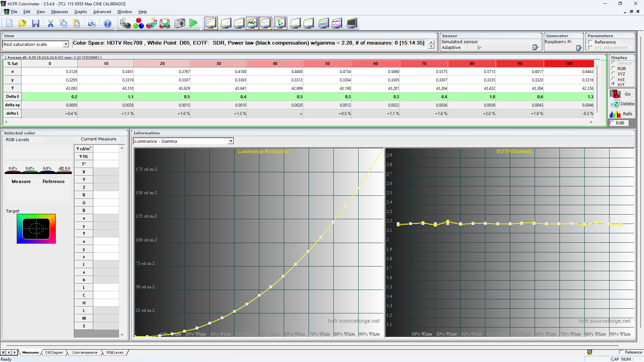The height and width of the screenshot is (362, 644).
Task: Switch to the CIE Diagram tab
Action: tap(54, 353)
